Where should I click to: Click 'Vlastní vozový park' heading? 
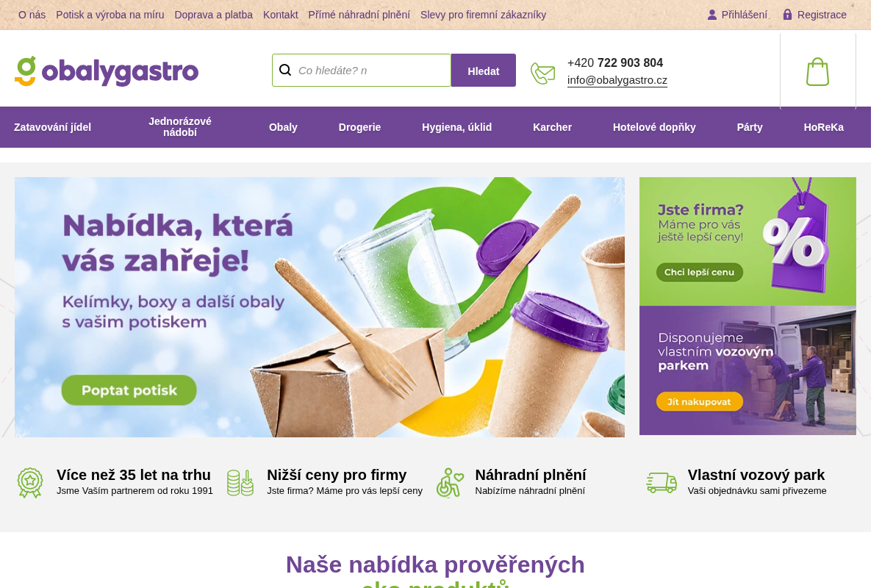[x=756, y=475]
